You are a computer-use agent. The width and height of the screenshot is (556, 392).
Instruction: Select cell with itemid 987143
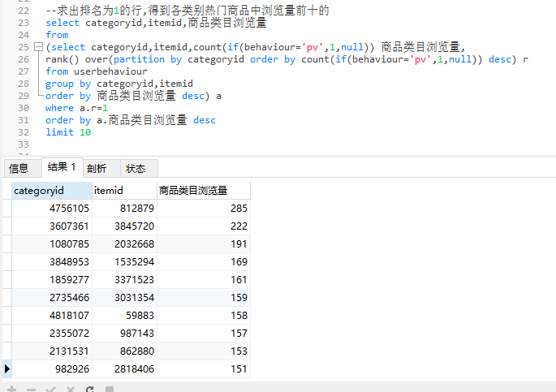click(124, 334)
